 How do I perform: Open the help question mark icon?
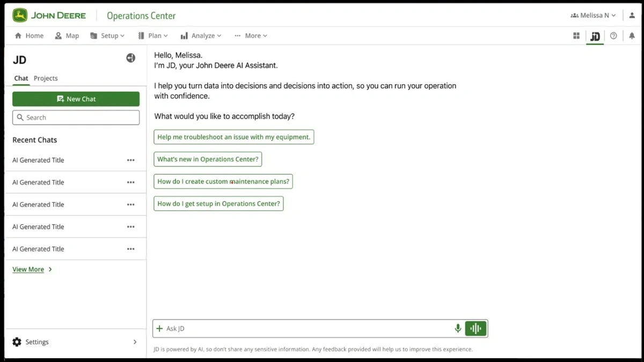(x=613, y=36)
